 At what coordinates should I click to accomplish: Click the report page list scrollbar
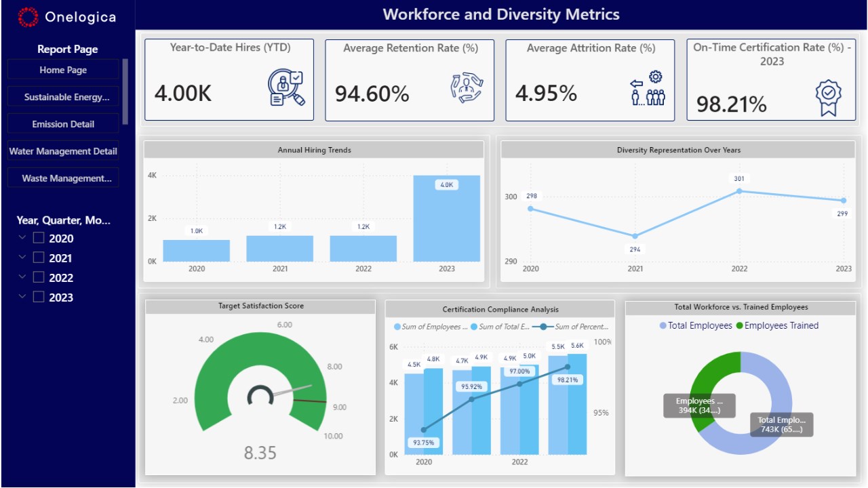125,91
